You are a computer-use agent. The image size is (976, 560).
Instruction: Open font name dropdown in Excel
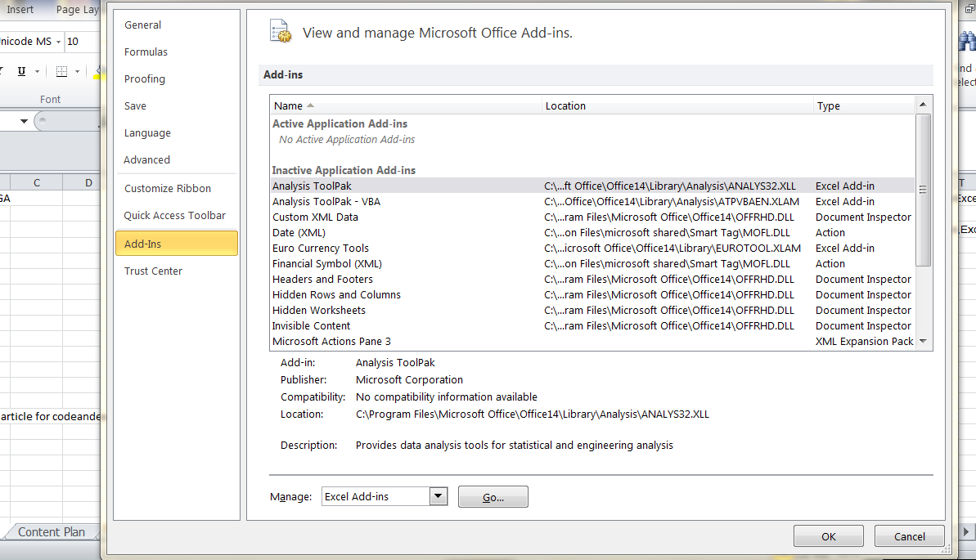click(x=59, y=42)
